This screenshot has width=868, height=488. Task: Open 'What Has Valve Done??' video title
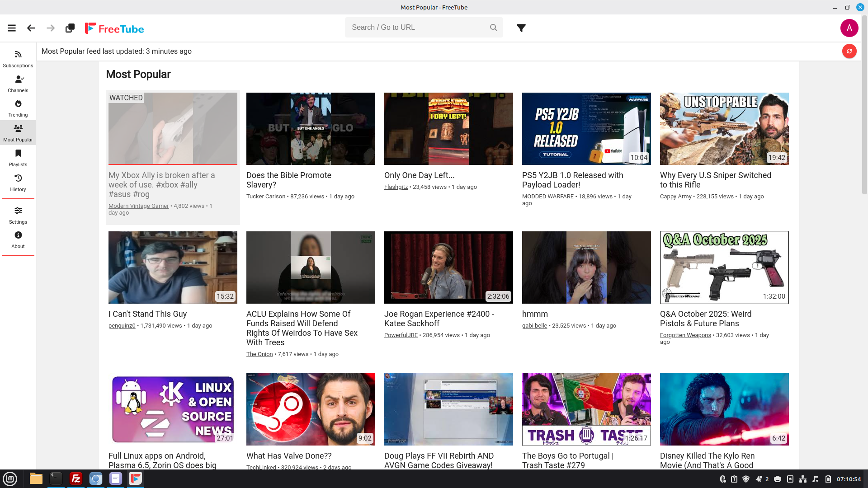[289, 456]
